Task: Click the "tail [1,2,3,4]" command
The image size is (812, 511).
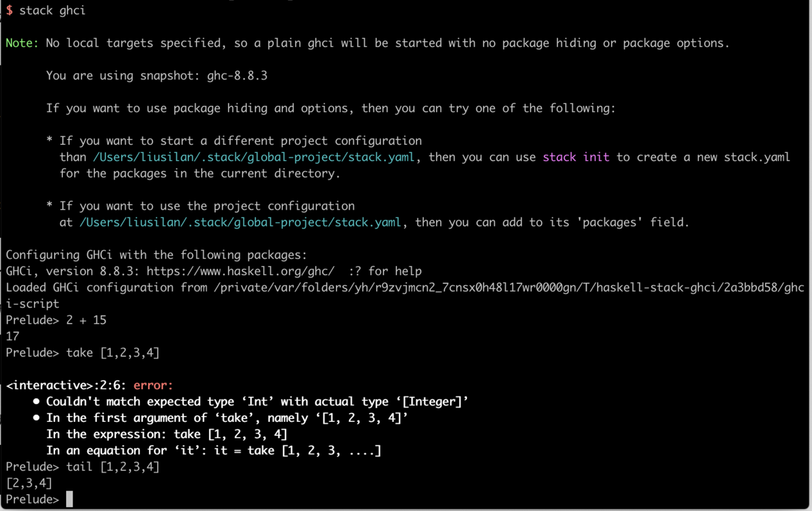Action: click(x=113, y=467)
